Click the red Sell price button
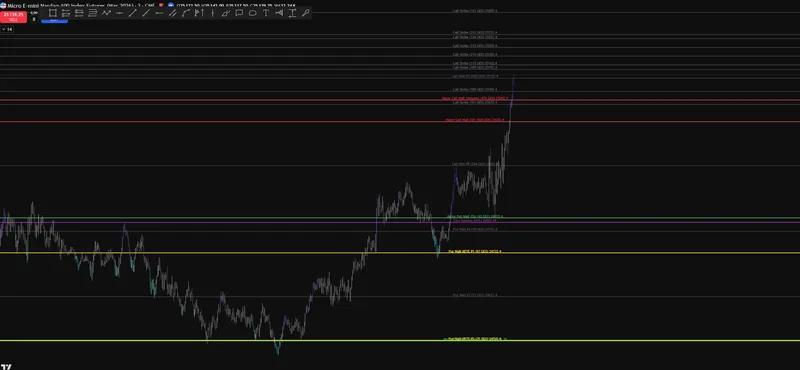Screen dimensions: 800x370 tap(13, 17)
